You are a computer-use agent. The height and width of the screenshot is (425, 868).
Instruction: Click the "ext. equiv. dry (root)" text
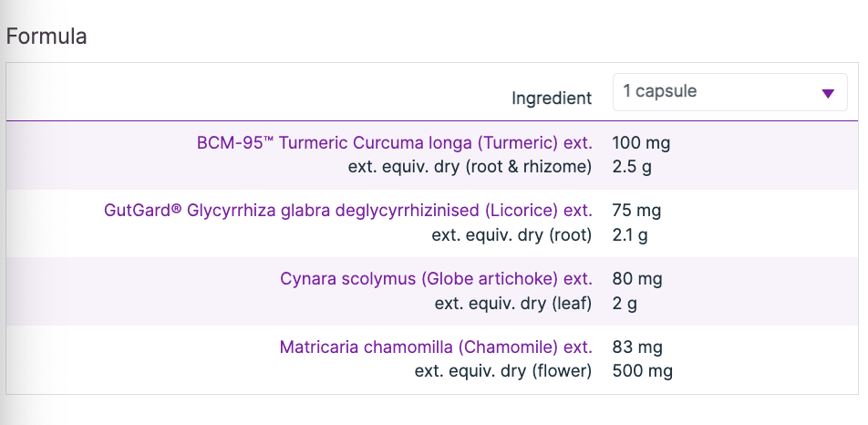(511, 234)
